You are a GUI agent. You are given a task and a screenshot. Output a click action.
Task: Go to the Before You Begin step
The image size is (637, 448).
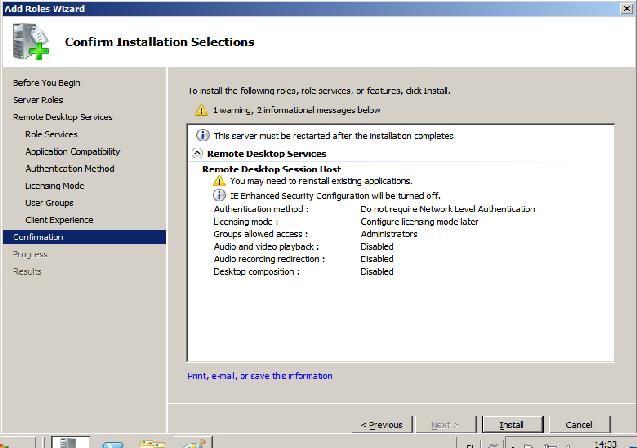(x=46, y=83)
